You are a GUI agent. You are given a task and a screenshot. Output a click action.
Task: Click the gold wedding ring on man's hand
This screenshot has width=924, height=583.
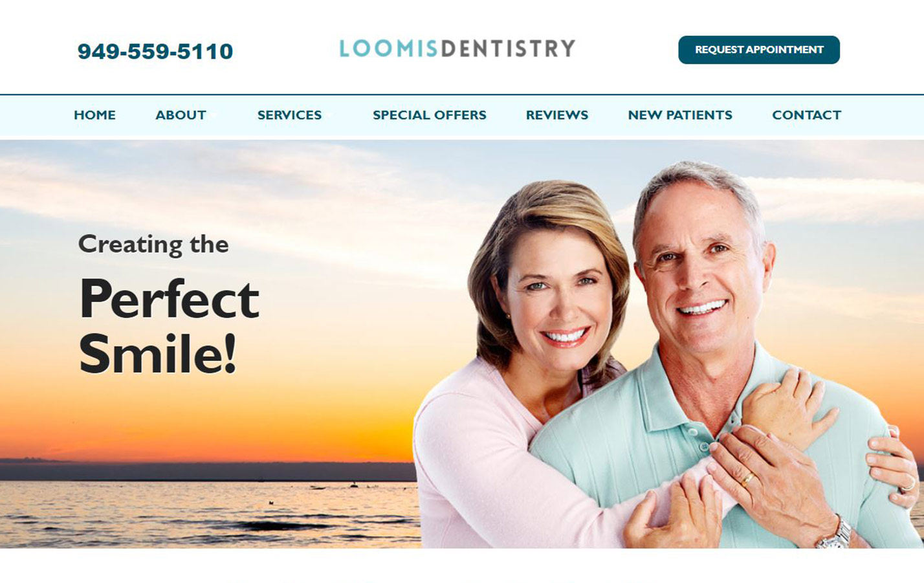(748, 479)
